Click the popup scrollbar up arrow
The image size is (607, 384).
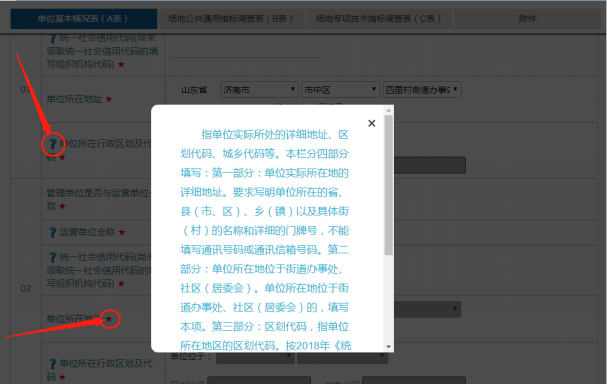tap(389, 111)
